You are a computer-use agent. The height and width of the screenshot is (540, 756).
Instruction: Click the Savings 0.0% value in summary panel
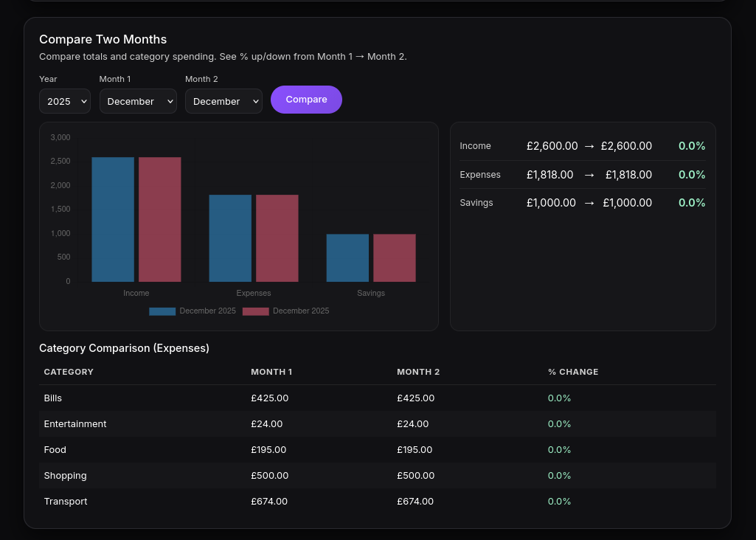click(x=692, y=203)
